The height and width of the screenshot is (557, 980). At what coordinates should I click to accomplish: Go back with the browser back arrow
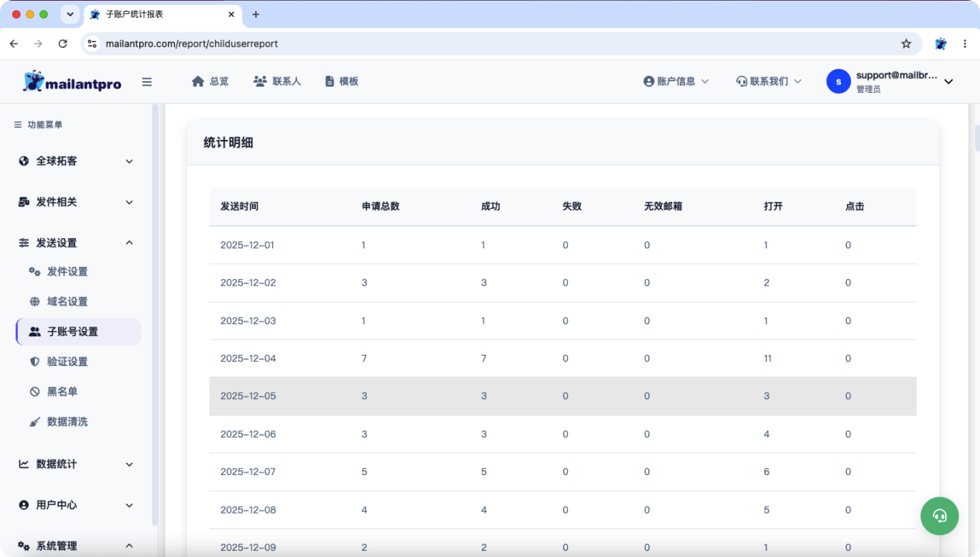14,44
